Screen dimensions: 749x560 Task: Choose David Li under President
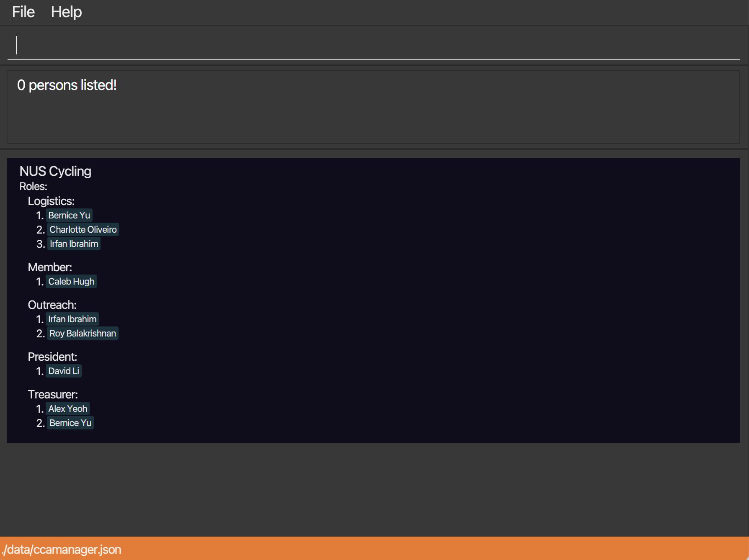pos(64,371)
